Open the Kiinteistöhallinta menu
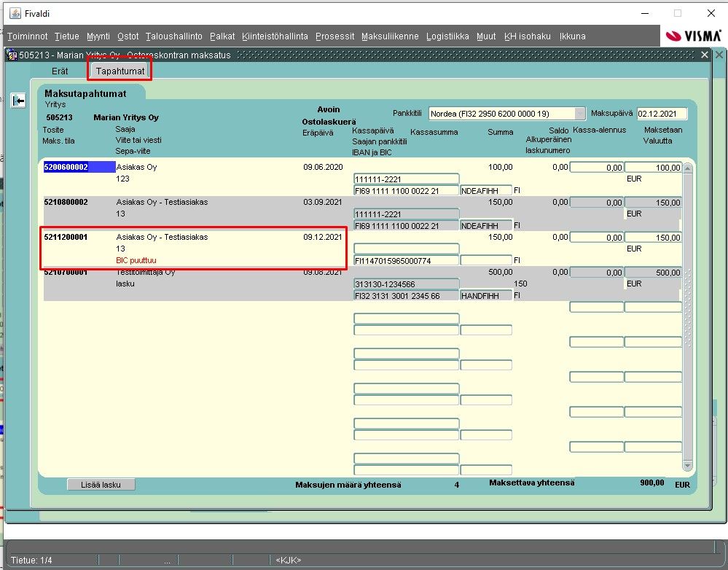 click(x=275, y=36)
